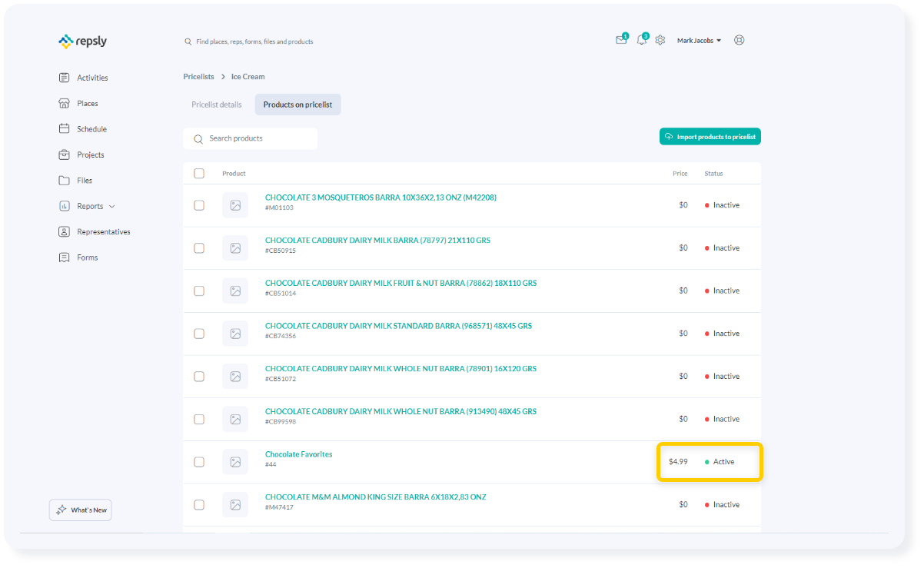Click the sparkle icon on What's New
Screen dimensions: 924x568
pyautogui.click(x=61, y=510)
